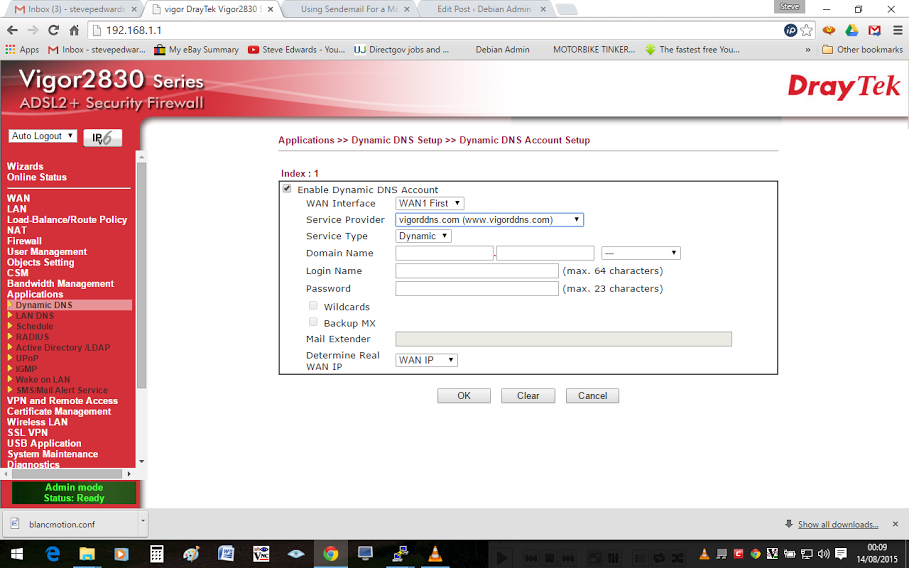Open the Gmail extension icon in toolbar

click(x=874, y=30)
